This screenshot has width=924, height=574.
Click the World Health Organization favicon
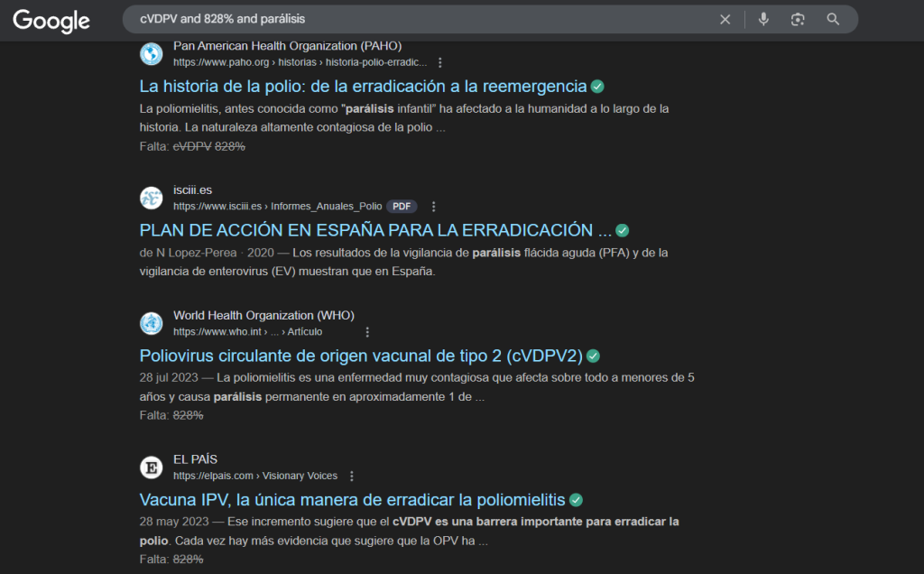(152, 323)
